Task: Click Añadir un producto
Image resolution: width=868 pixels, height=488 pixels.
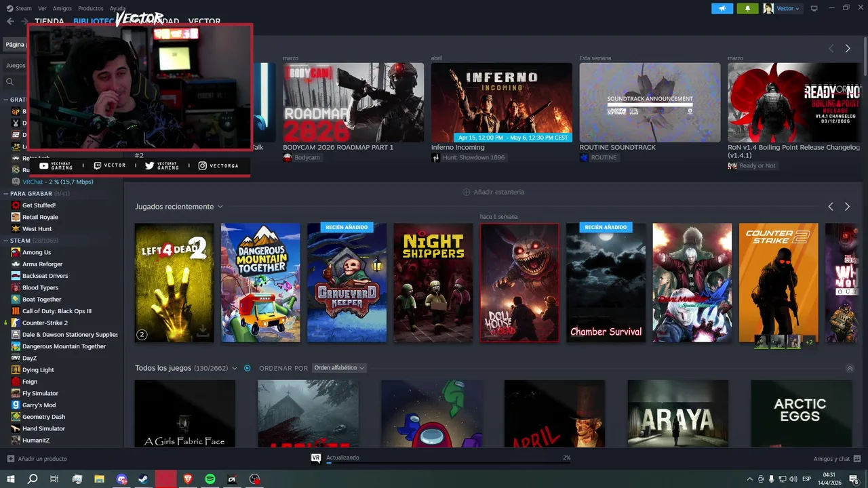Action: tap(42, 459)
